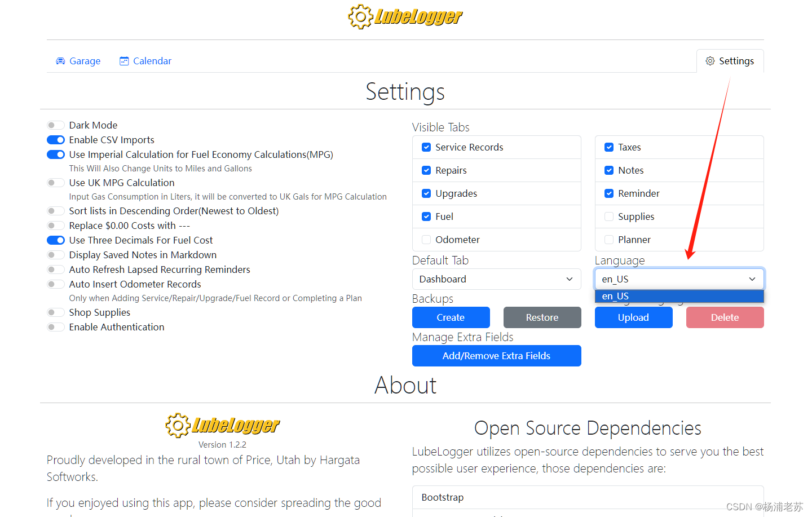Click the Upload language button
Viewport: 812px width, 517px height.
point(633,317)
